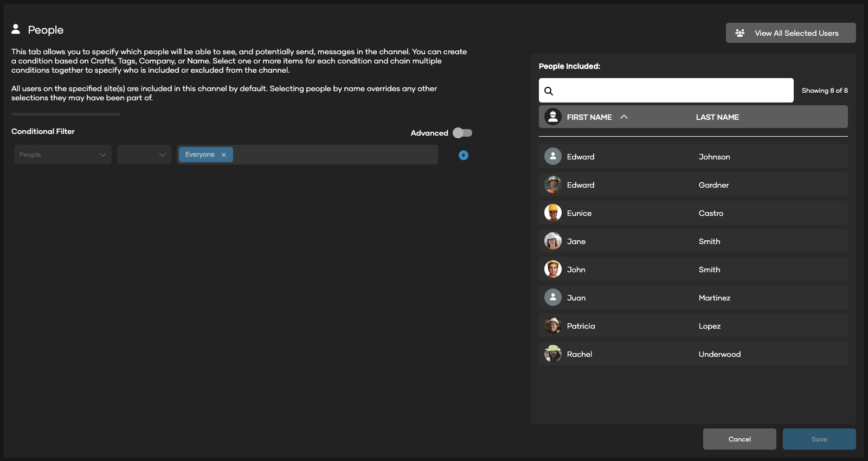Select the Gardner last name cell

click(713, 185)
